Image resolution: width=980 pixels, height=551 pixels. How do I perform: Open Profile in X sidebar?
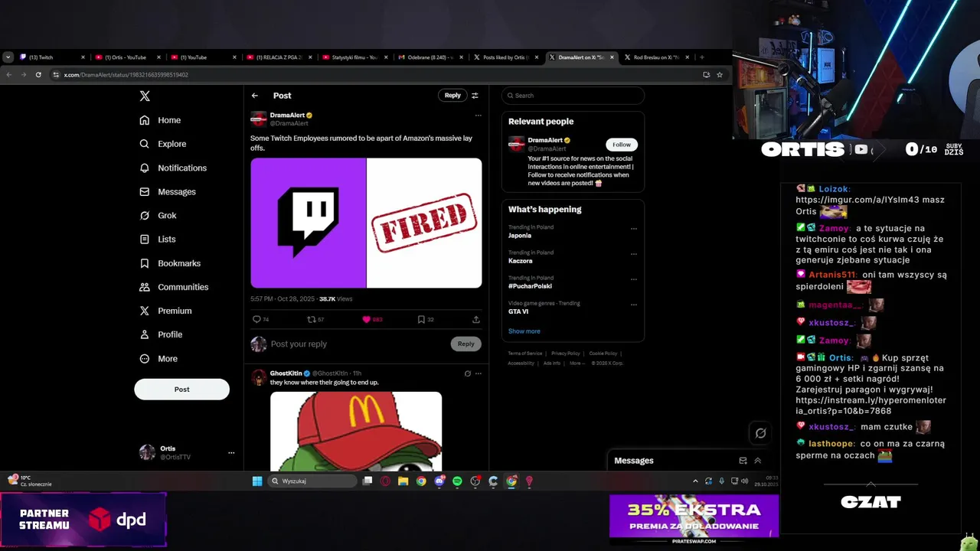click(x=161, y=334)
